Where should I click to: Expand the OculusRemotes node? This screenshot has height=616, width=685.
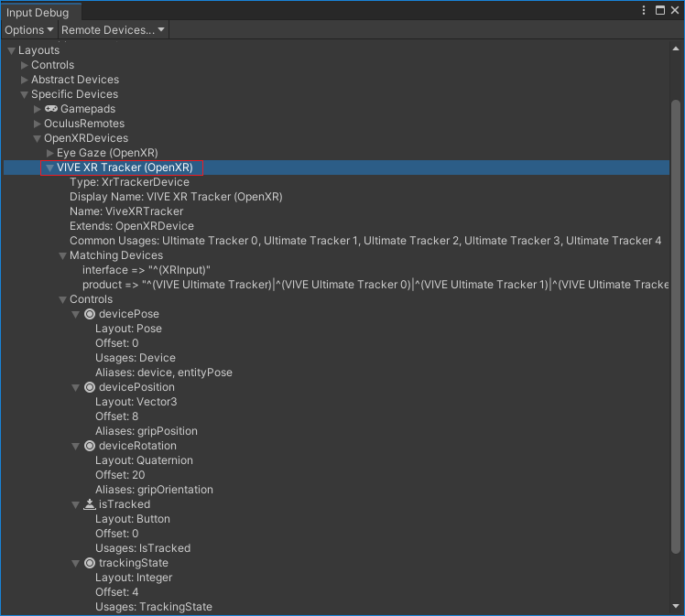[38, 124]
